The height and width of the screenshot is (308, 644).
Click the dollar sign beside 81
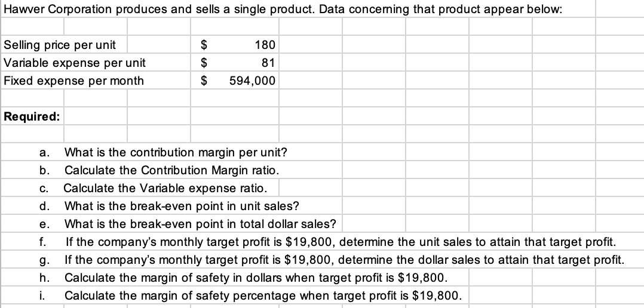pyautogui.click(x=203, y=63)
